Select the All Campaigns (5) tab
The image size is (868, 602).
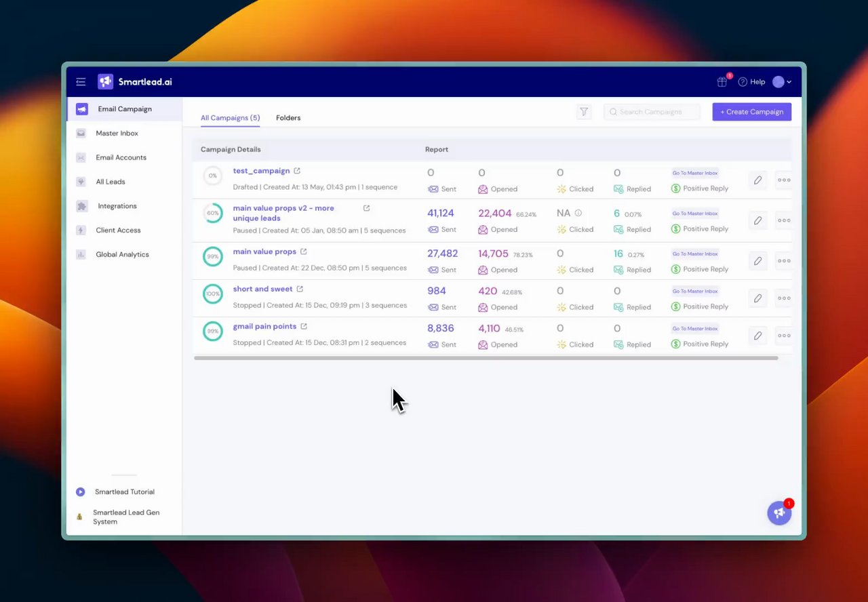(x=230, y=118)
